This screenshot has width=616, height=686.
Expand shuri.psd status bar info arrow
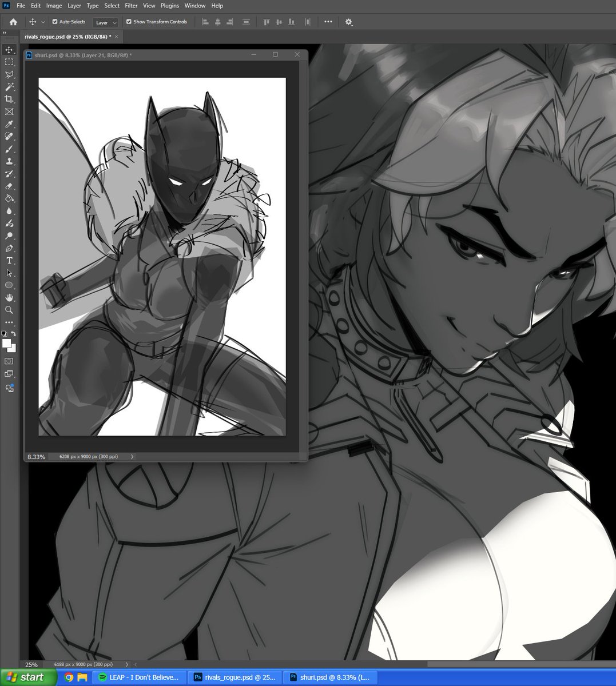click(x=132, y=457)
